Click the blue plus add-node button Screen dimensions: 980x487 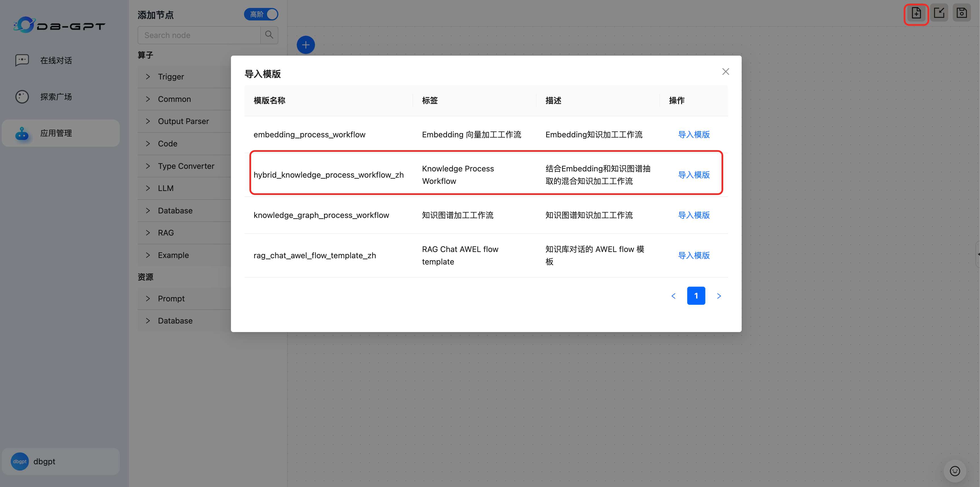tap(306, 45)
